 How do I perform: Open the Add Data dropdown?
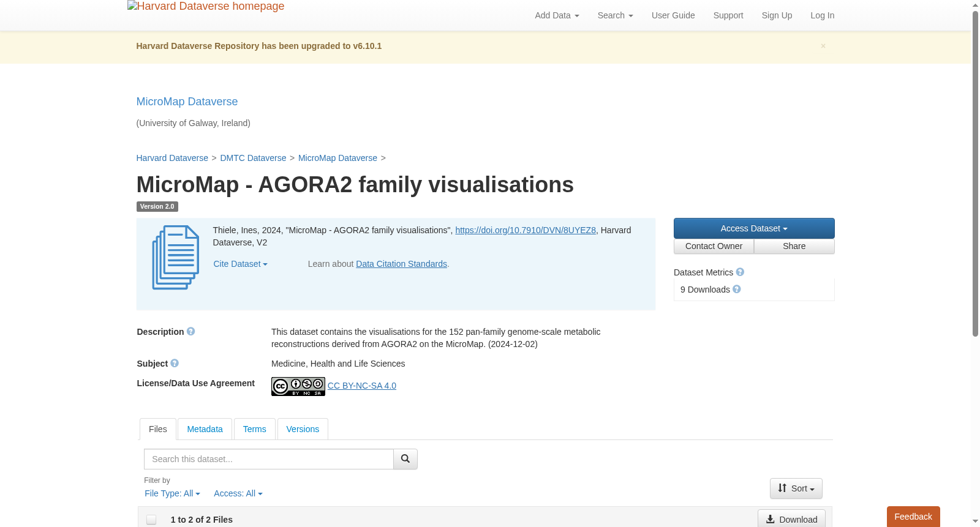pyautogui.click(x=557, y=15)
